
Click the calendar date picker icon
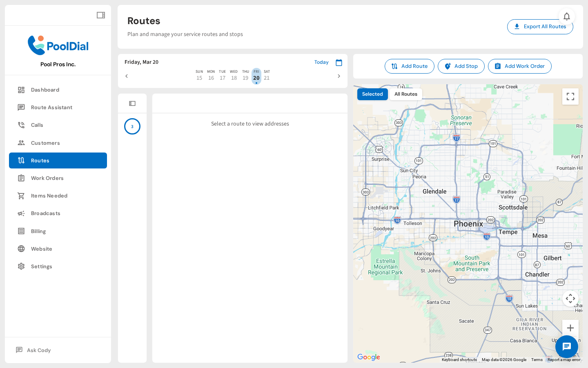point(339,62)
